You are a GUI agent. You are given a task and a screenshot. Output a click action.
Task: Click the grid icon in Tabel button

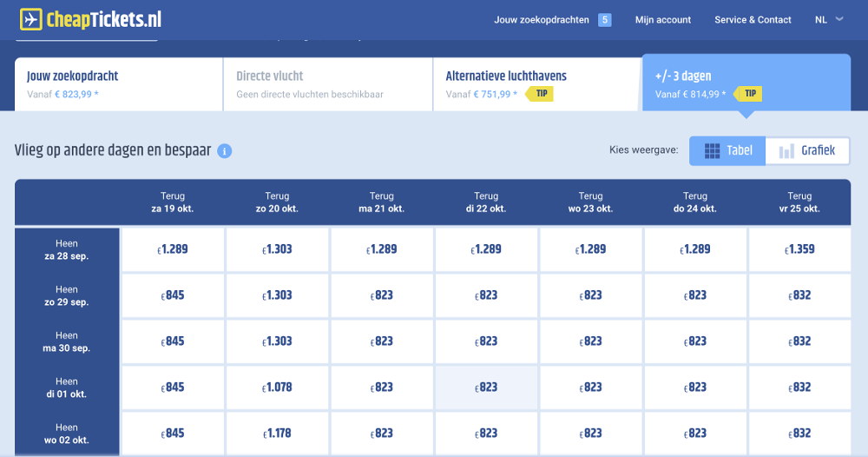712,150
